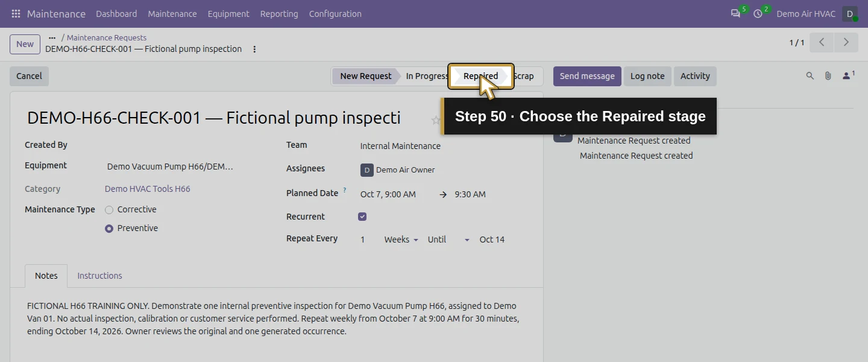This screenshot has width=868, height=362.
Task: Open Maintenance Requests breadcrumb link
Action: coord(106,37)
